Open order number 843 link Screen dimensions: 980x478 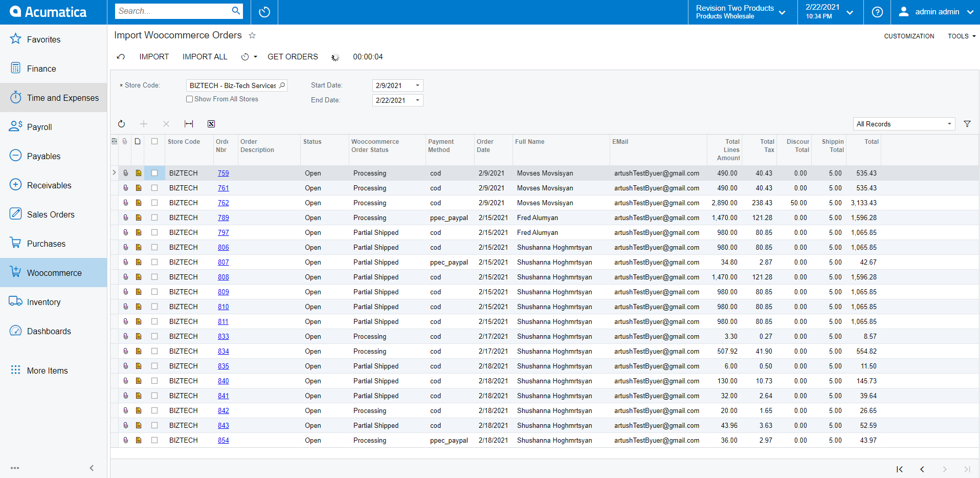click(224, 425)
